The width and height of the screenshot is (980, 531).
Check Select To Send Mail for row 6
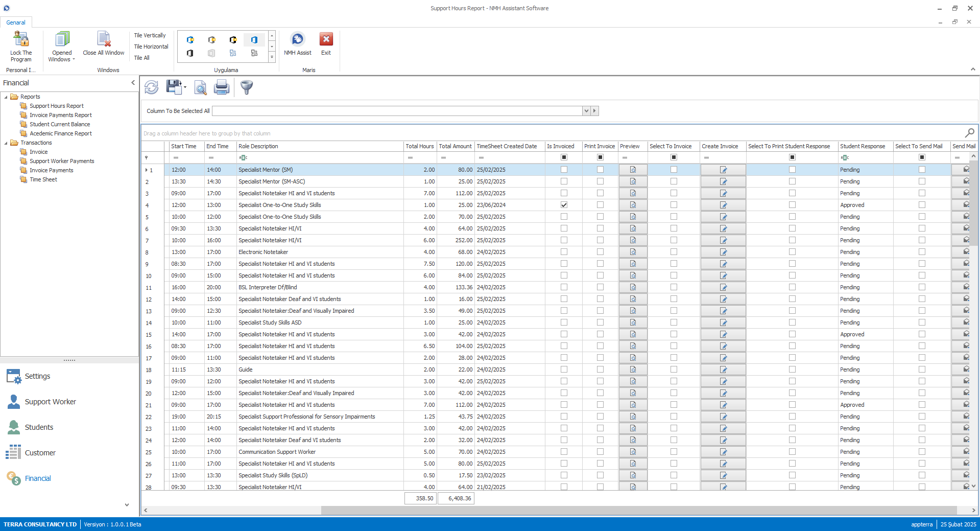click(x=922, y=228)
